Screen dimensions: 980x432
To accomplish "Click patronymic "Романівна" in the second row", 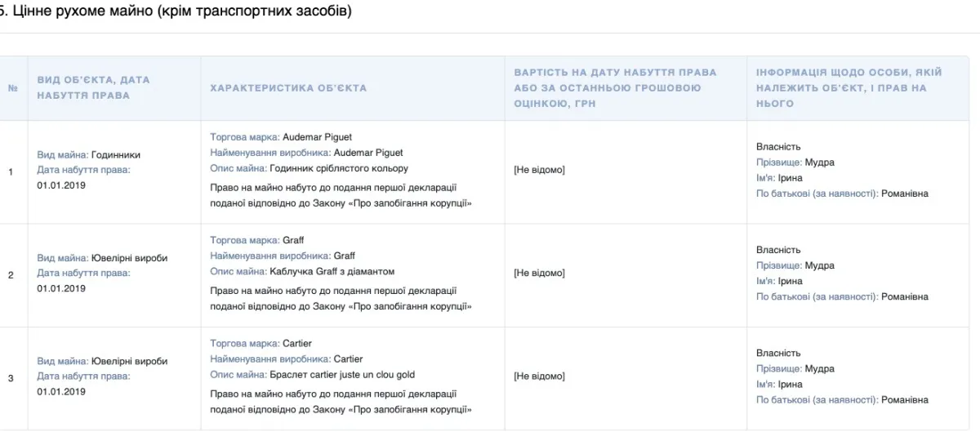I will coord(905,296).
